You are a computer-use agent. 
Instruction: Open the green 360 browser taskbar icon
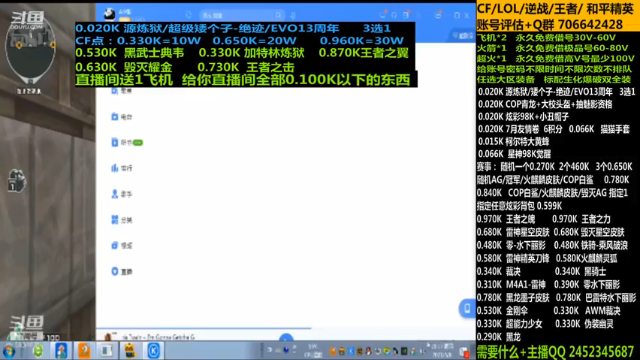[38, 351]
